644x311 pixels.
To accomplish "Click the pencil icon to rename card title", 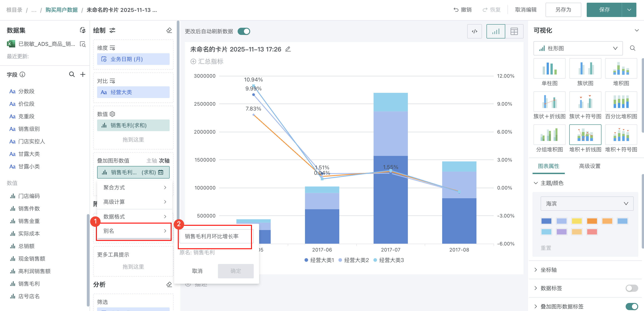I will (x=288, y=49).
